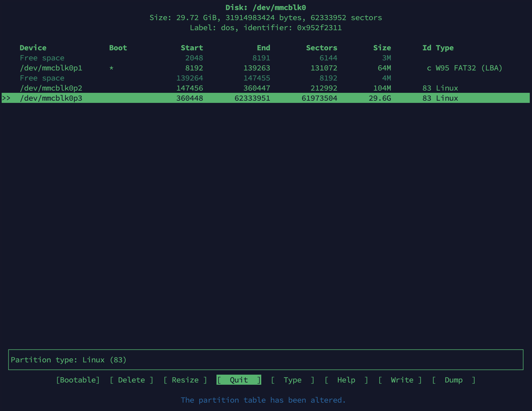The image size is (532, 411).
Task: Click the bootable star on mmcblk0p1
Action: pos(111,68)
